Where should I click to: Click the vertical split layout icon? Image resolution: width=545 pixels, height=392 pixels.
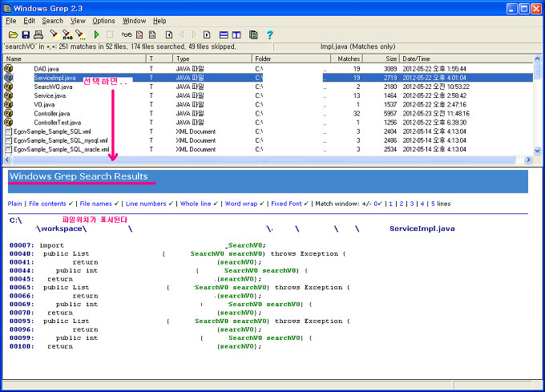click(236, 34)
